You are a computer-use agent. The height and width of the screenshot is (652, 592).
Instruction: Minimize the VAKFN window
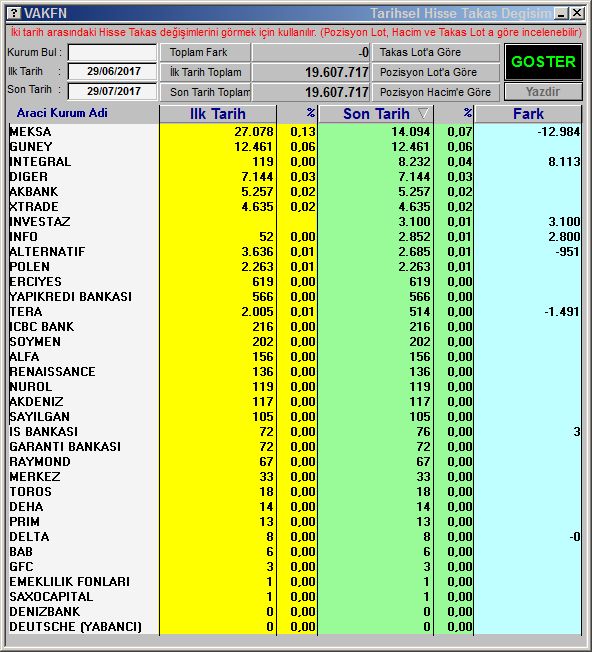pyautogui.click(x=561, y=13)
